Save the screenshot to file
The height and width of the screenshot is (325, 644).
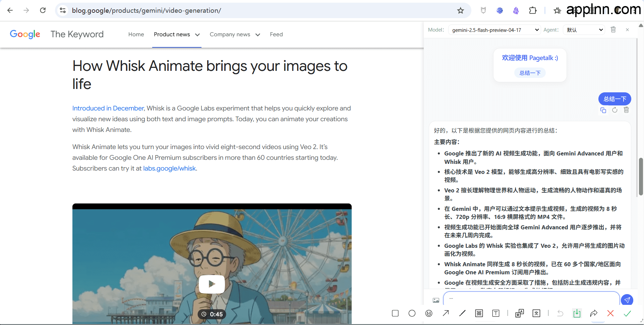click(577, 313)
